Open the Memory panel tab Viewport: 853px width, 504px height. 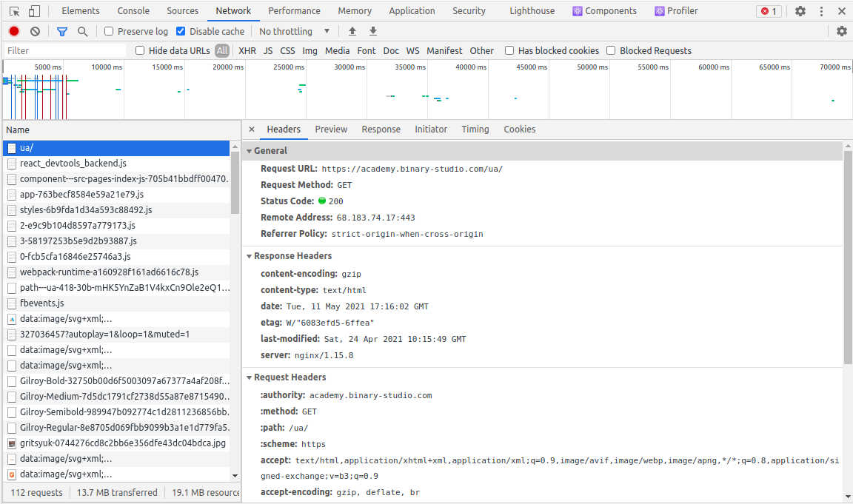click(x=355, y=11)
